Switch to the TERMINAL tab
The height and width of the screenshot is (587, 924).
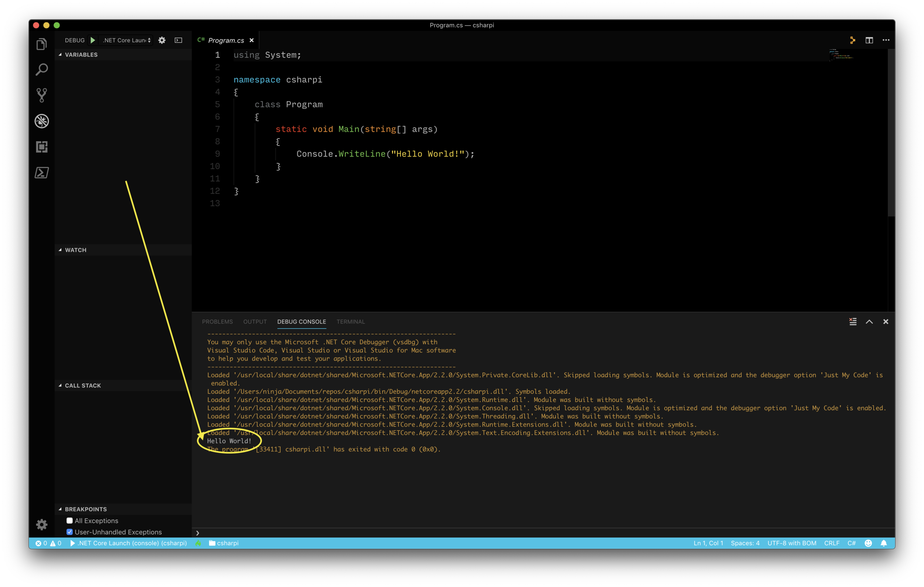pyautogui.click(x=350, y=322)
